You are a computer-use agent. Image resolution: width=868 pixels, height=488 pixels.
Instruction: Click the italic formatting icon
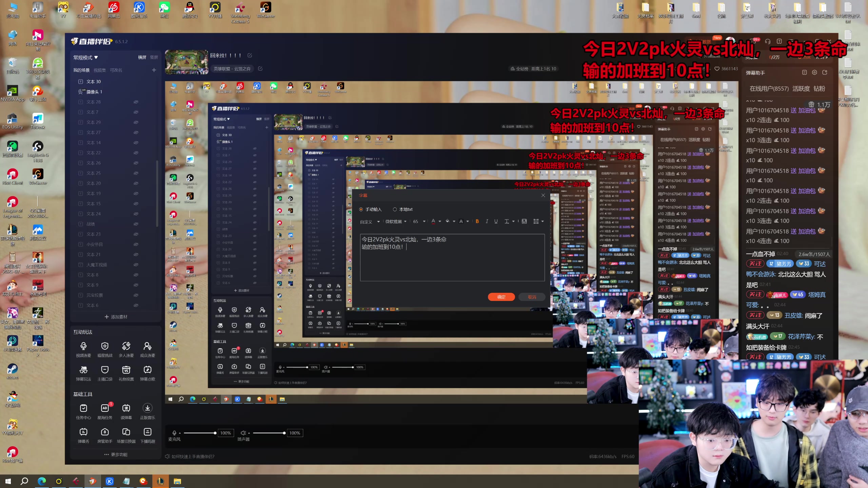pyautogui.click(x=487, y=221)
